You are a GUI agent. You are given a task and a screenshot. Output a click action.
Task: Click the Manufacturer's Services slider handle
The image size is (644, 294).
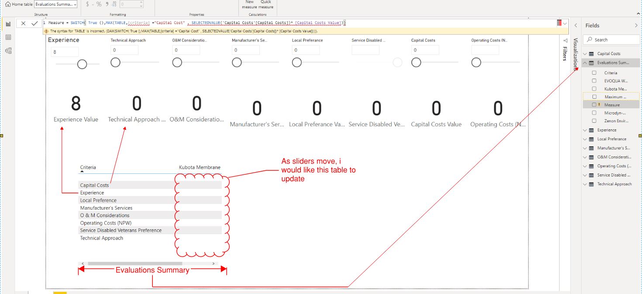(237, 62)
